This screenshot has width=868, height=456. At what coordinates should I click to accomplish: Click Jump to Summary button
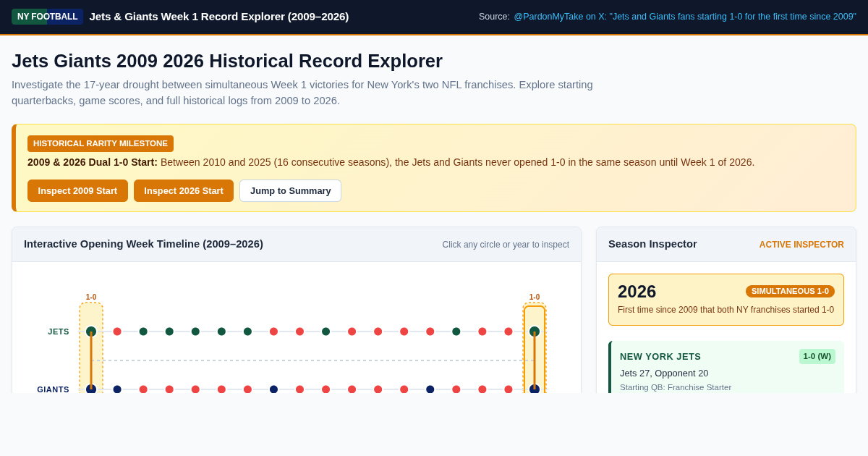[x=290, y=191]
